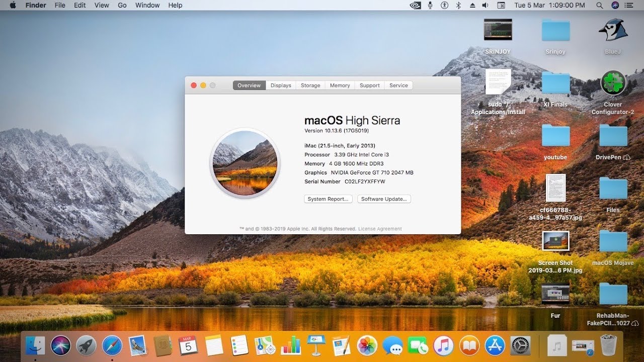
Task: Launch Siri from the Dock
Action: (x=61, y=345)
